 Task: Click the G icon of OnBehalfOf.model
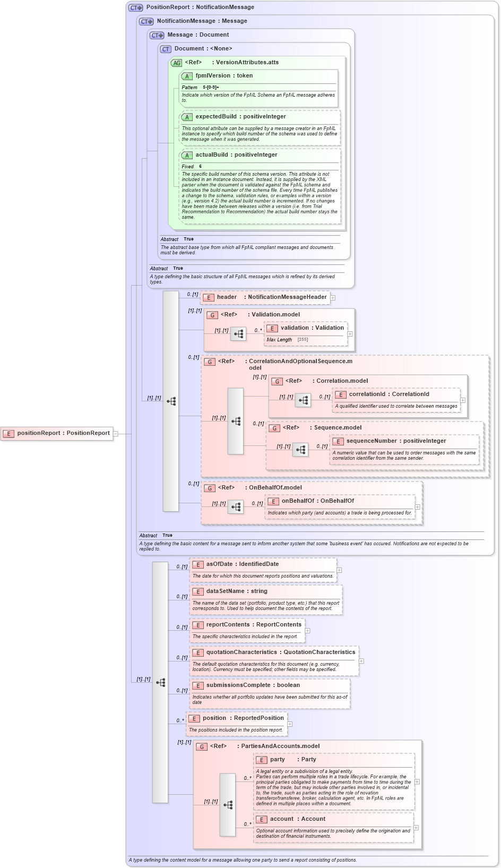pos(210,488)
